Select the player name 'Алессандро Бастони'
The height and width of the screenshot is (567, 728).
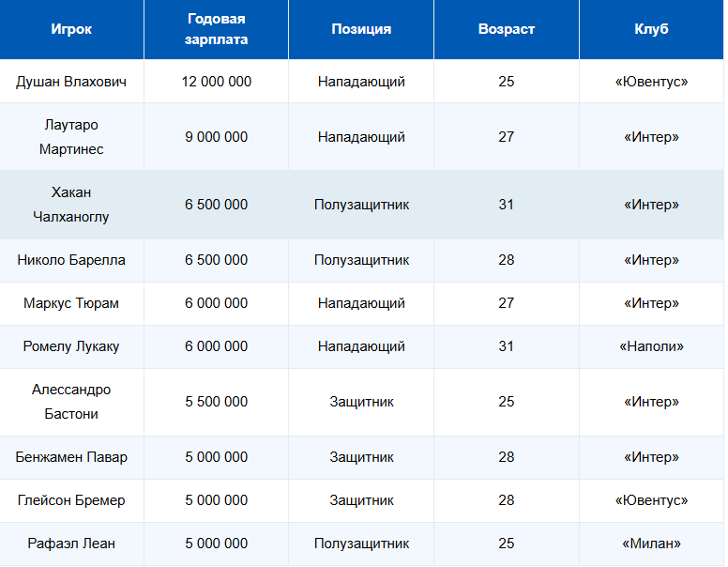[x=71, y=402]
